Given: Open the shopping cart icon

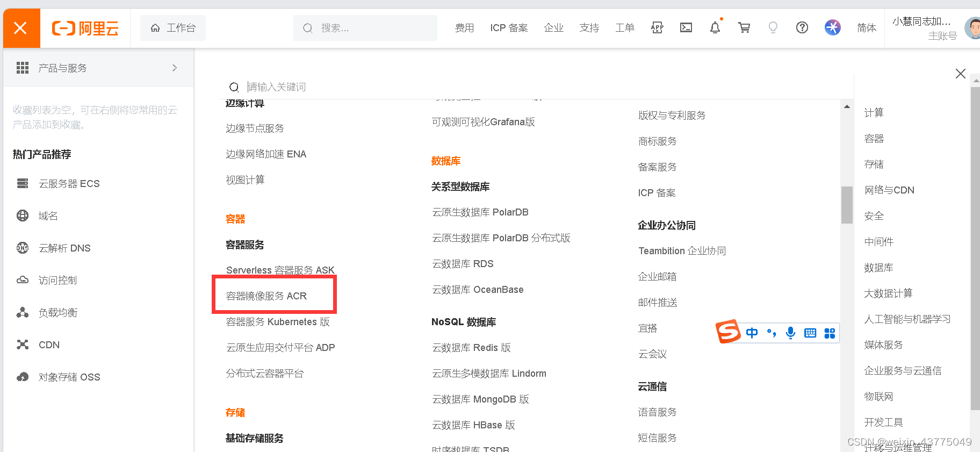Looking at the screenshot, I should [744, 27].
